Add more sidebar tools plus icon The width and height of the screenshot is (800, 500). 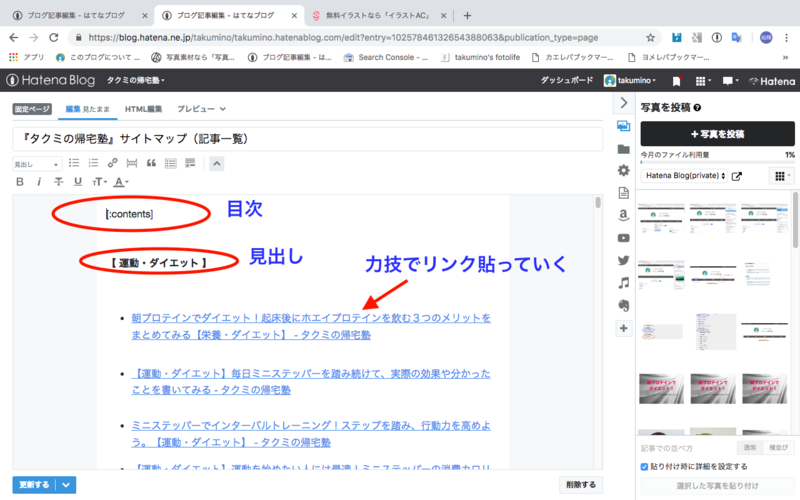point(623,328)
